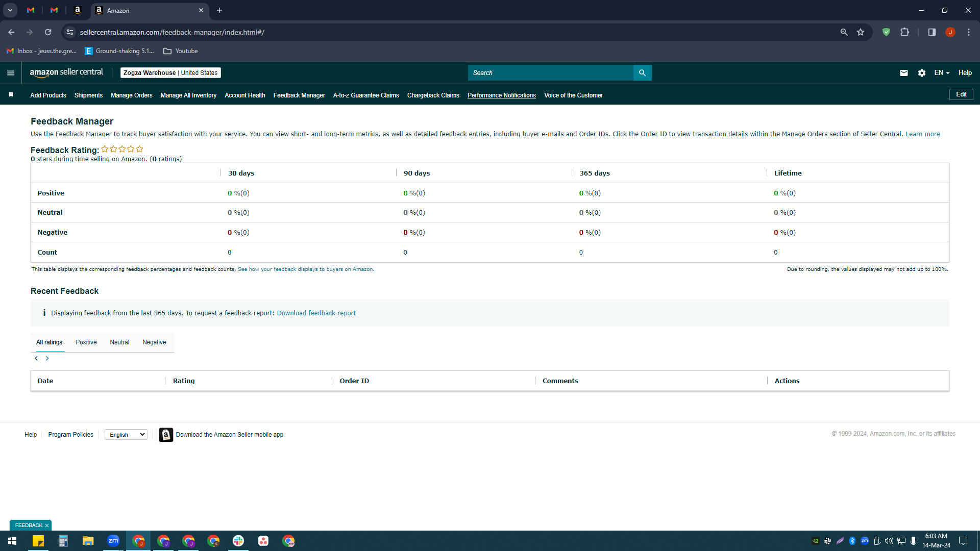Open the green shield extension icon
The height and width of the screenshot is (551, 980).
pos(886,32)
